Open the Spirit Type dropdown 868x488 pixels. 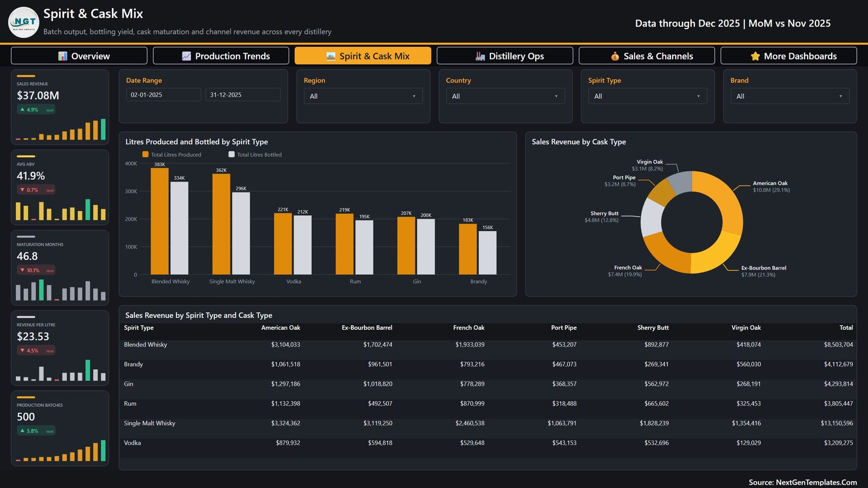tap(647, 96)
